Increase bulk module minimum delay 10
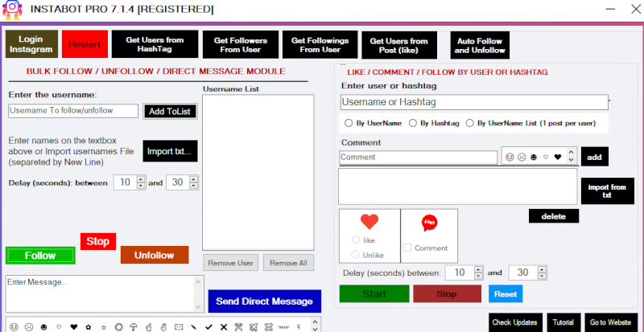This screenshot has height=332, width=644. [x=141, y=179]
